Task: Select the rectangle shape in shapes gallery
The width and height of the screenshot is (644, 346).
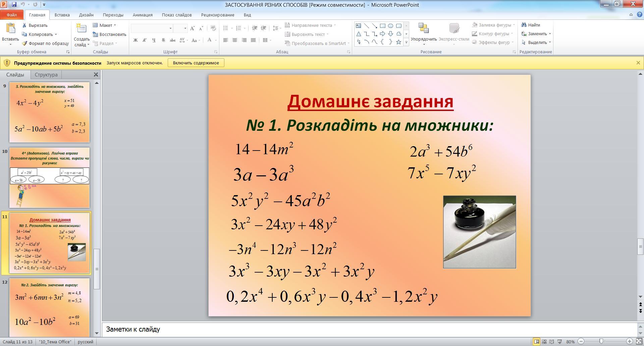Action: [x=383, y=26]
